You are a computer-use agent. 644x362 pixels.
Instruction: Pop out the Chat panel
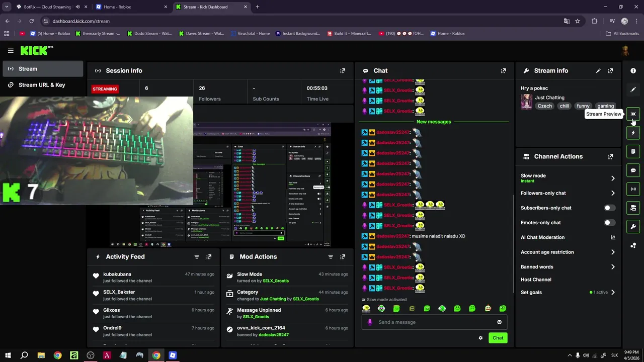click(x=503, y=71)
